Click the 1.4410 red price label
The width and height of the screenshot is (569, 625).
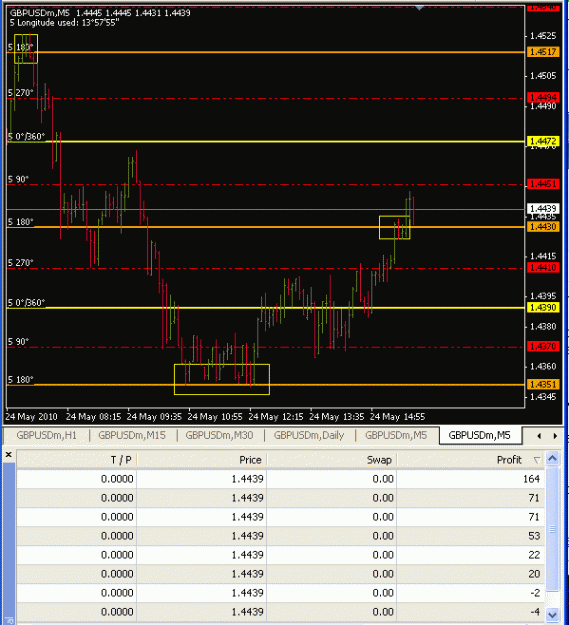coord(543,267)
